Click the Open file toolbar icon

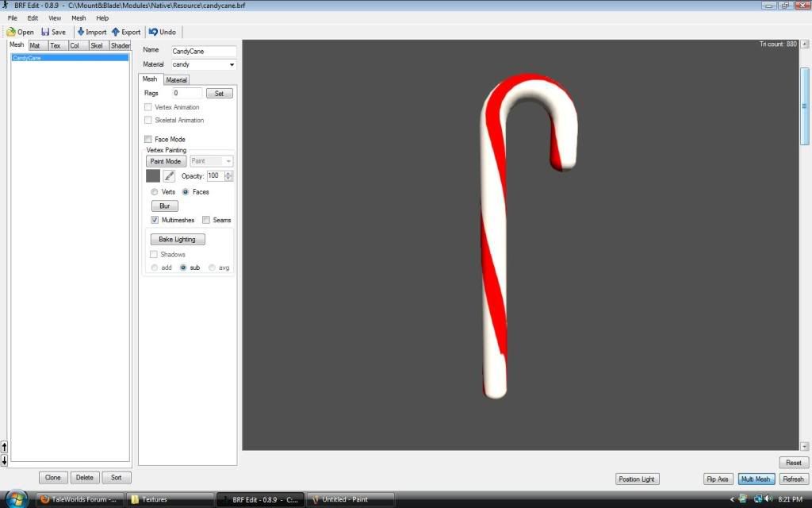click(x=11, y=32)
